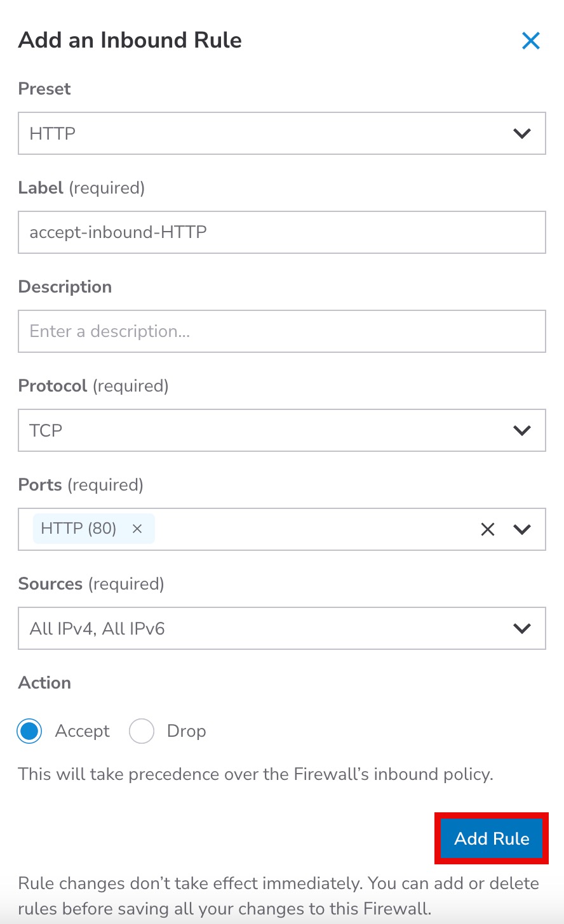
Task: Open the Sources dropdown showing All IPv4
Action: point(254,628)
